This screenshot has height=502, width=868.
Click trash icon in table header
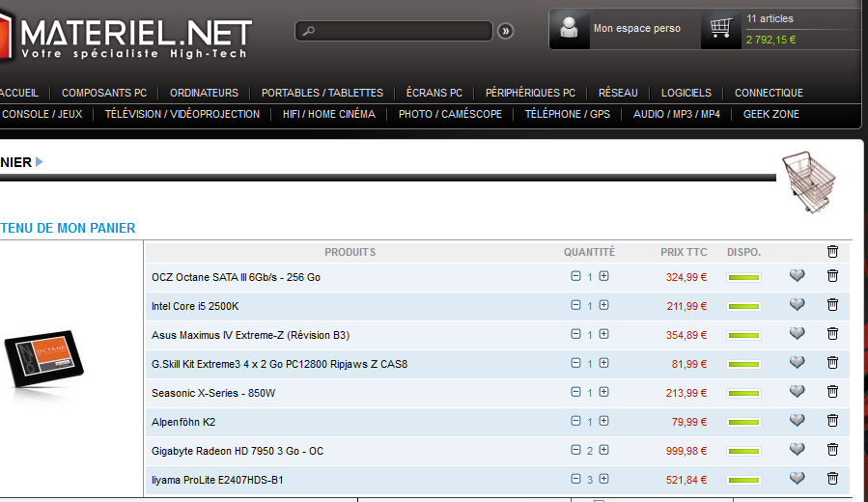[832, 252]
